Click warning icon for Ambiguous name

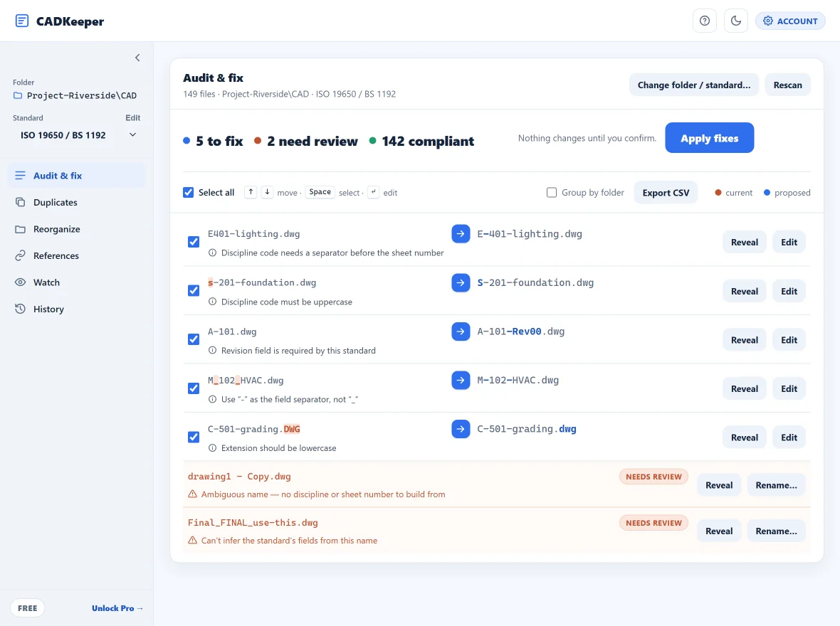tap(192, 494)
